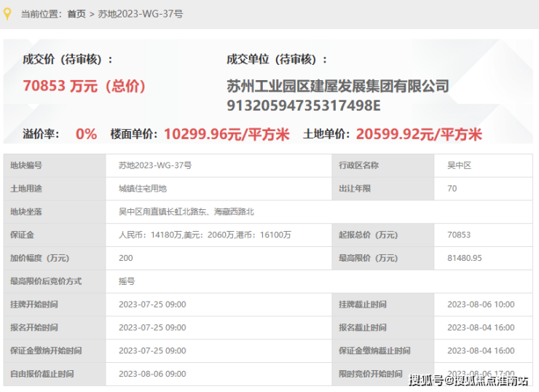Screen dimensions: 539x392
Task: Select the 摇号 bidding method cell
Action: click(127, 281)
